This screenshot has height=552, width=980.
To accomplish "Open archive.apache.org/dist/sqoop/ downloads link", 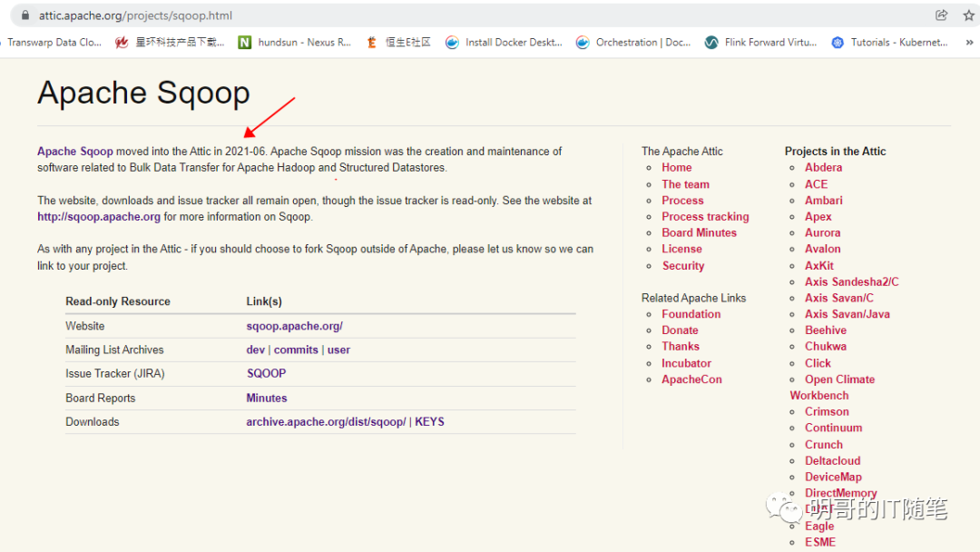I will 326,422.
